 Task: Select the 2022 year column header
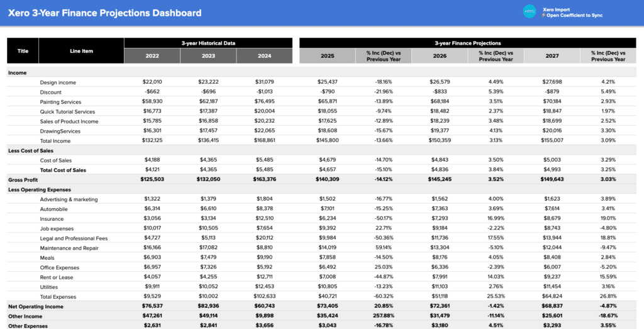(x=152, y=56)
